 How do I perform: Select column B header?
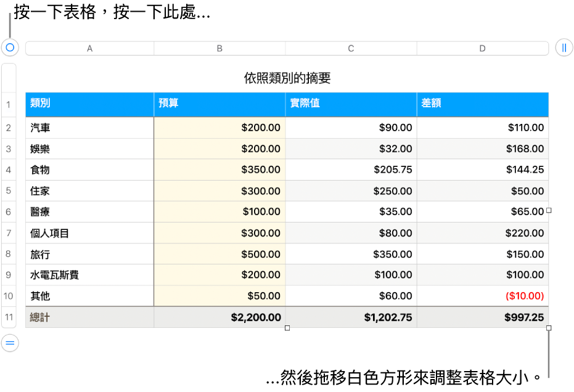219,48
